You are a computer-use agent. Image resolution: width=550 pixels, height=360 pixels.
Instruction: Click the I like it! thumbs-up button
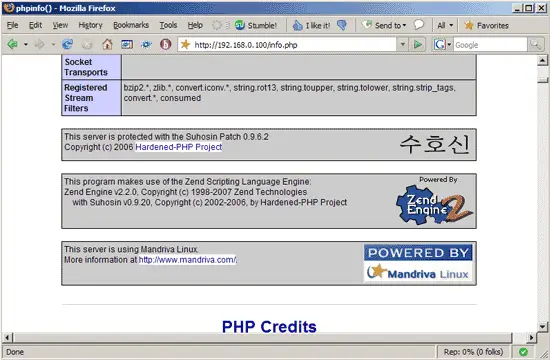(x=311, y=25)
